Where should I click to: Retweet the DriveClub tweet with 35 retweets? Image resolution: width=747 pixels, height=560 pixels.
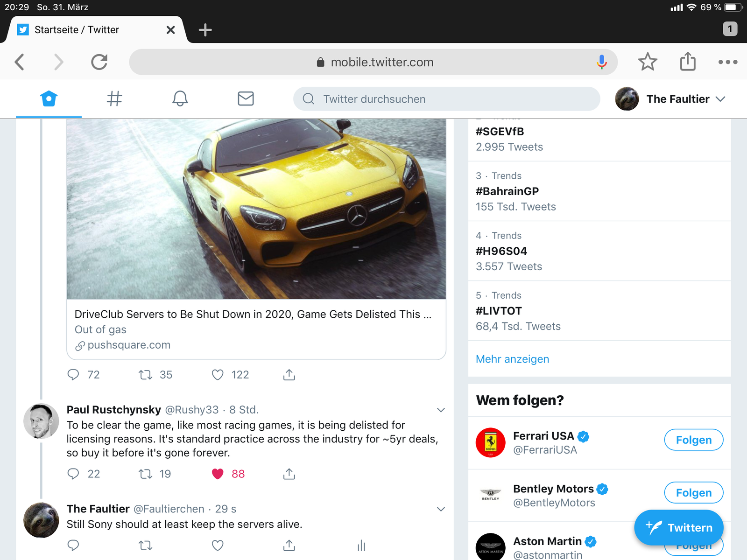(x=145, y=375)
